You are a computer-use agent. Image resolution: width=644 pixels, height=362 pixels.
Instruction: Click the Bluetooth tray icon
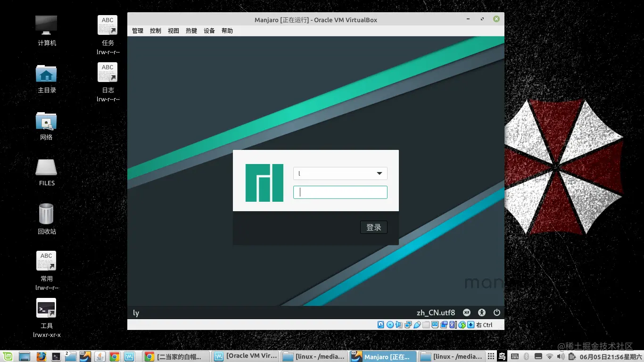coord(526,357)
